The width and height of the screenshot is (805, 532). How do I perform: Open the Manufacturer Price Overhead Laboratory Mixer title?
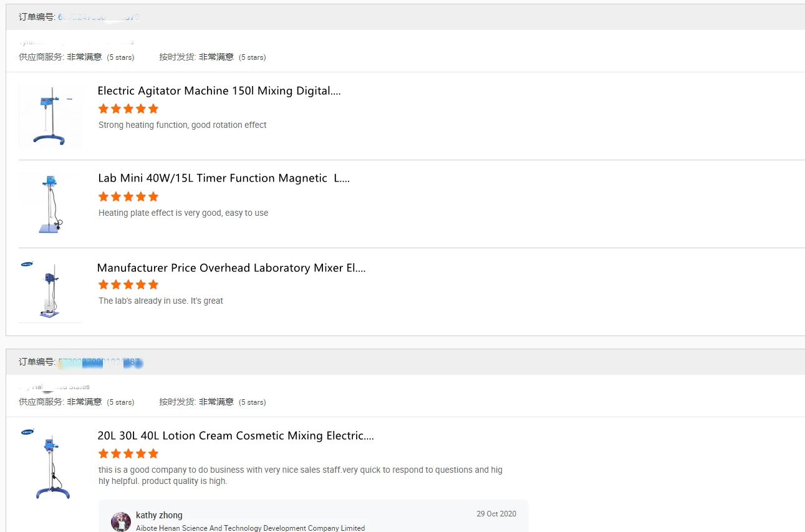click(x=231, y=268)
